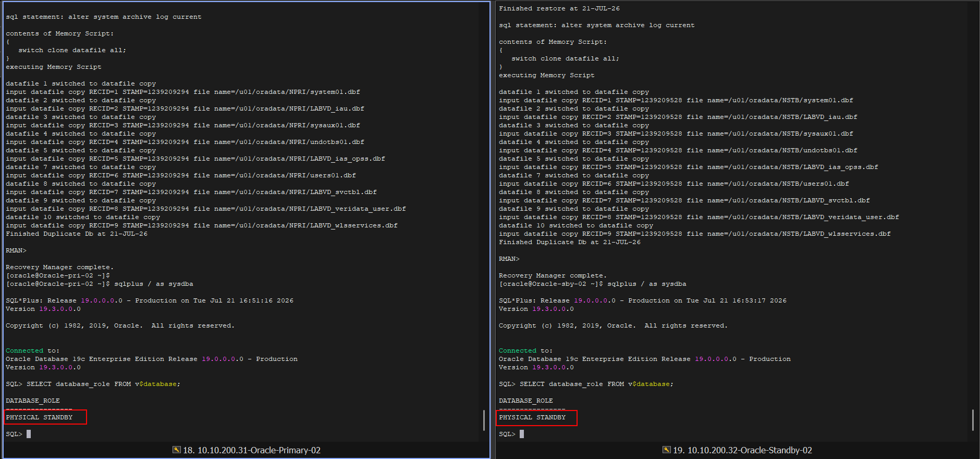The height and width of the screenshot is (459, 980).
Task: Click 'Finished Duplicate Db' line in Primary-02 terminal
Action: click(77, 234)
